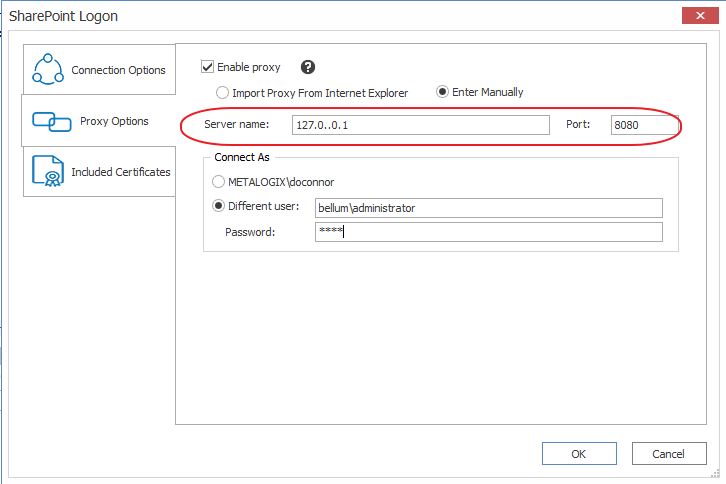
Task: Click the SharePoint Logon title bar
Action: (x=300, y=16)
